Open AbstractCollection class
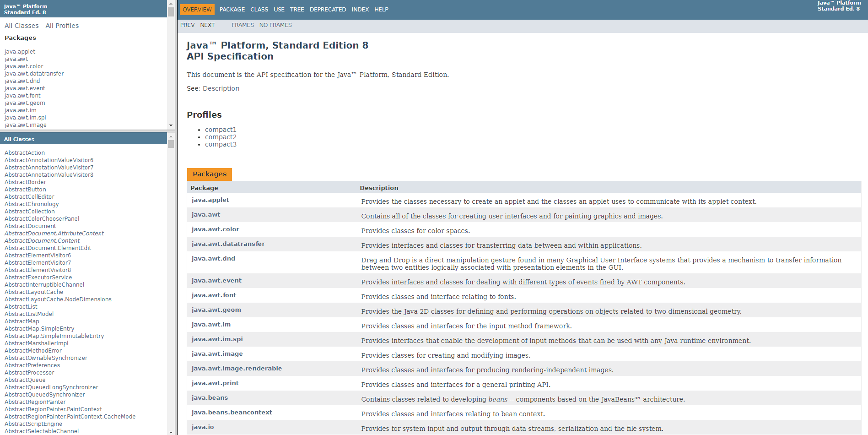Screen dimensions: 868x435 [x=30, y=212]
